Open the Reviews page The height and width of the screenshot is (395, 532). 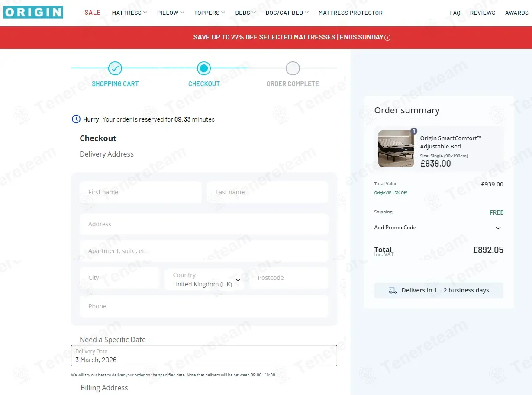pos(483,13)
